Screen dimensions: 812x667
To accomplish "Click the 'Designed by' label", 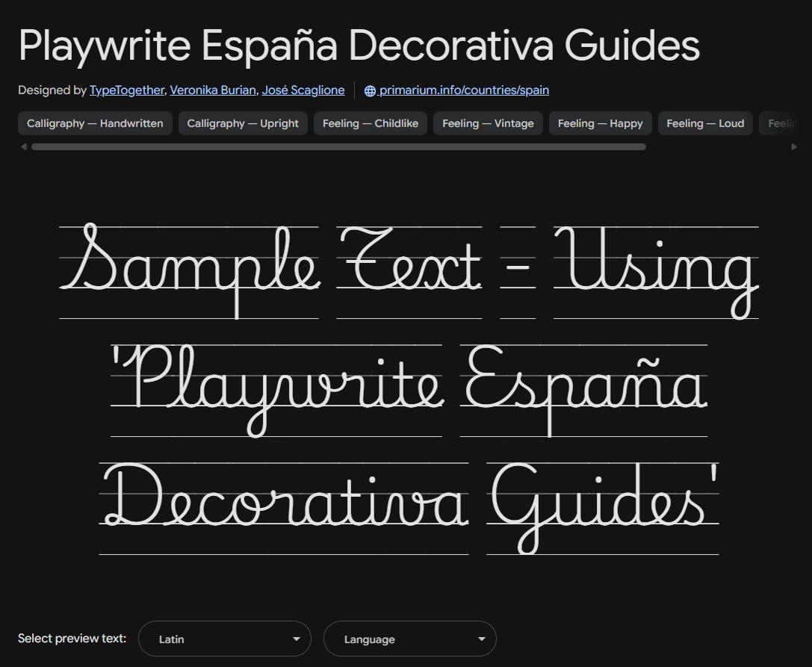I will [52, 90].
